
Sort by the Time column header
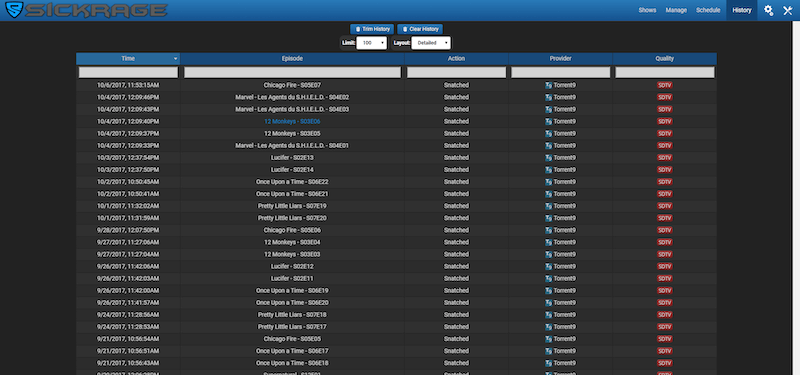[128, 59]
